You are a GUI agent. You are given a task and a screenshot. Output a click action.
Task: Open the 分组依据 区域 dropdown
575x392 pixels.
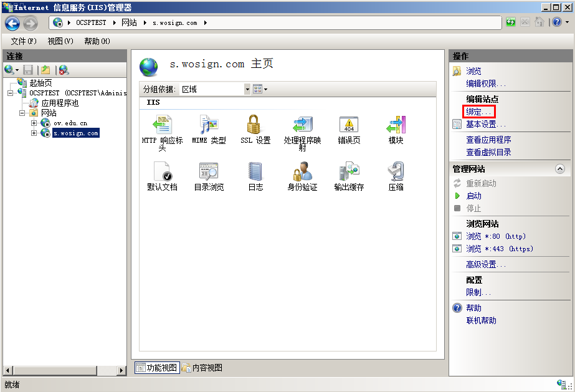pyautogui.click(x=247, y=89)
